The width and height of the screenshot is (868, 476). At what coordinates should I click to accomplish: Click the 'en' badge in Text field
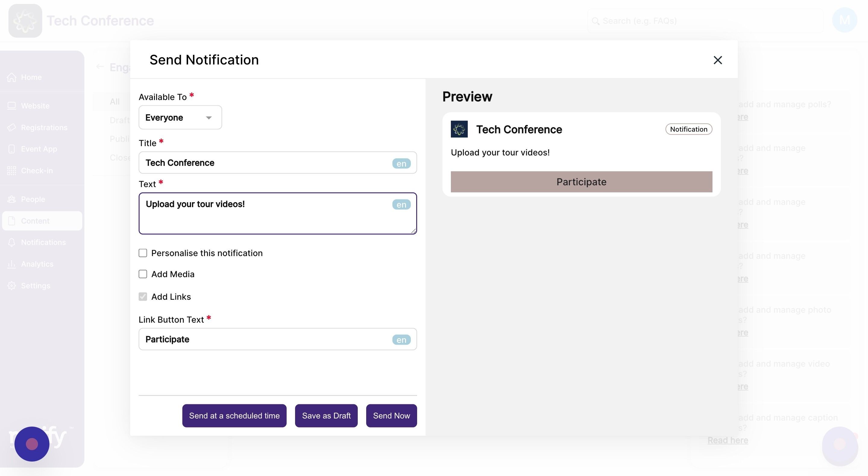click(x=401, y=205)
